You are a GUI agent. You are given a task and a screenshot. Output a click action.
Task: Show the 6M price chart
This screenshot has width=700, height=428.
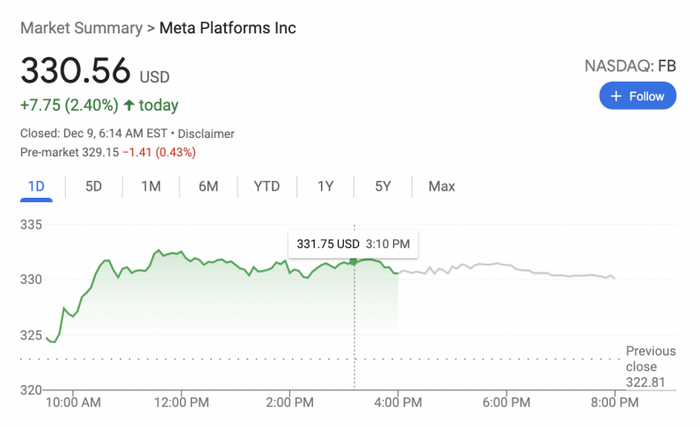208,186
